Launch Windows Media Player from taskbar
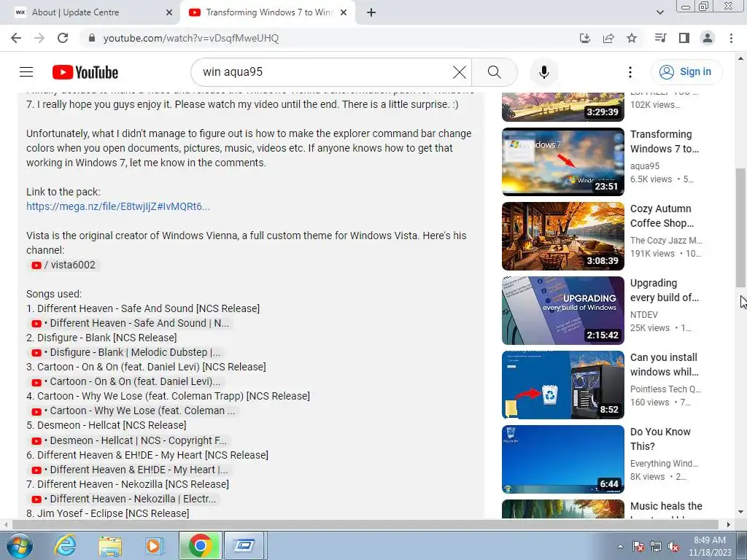 [154, 545]
